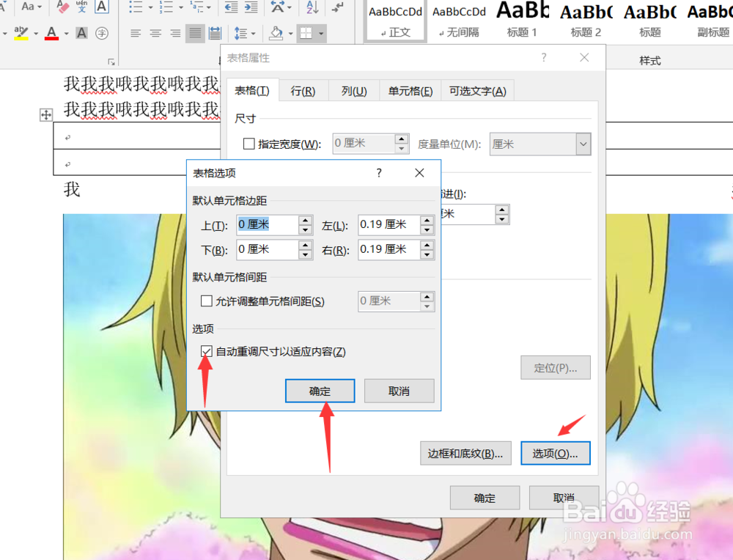Click the borders icon in ribbon
The height and width of the screenshot is (560, 733).
[306, 33]
